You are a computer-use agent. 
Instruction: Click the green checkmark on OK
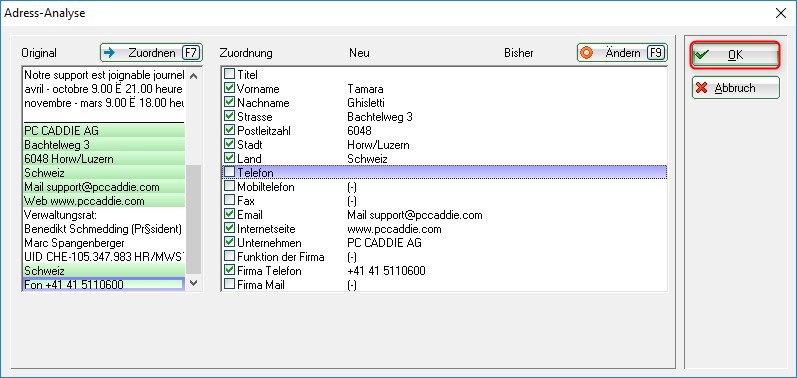coord(702,55)
